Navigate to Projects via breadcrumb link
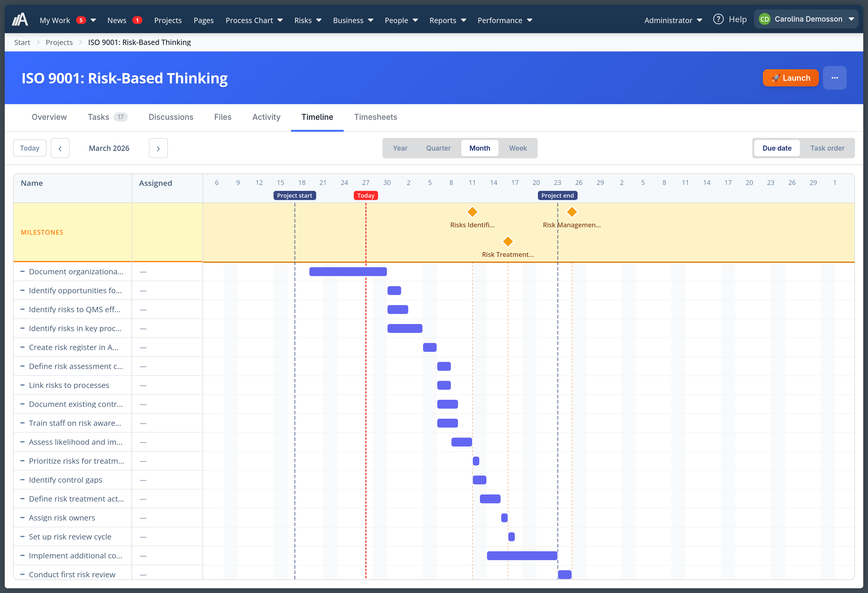This screenshot has width=868, height=593. (x=59, y=42)
